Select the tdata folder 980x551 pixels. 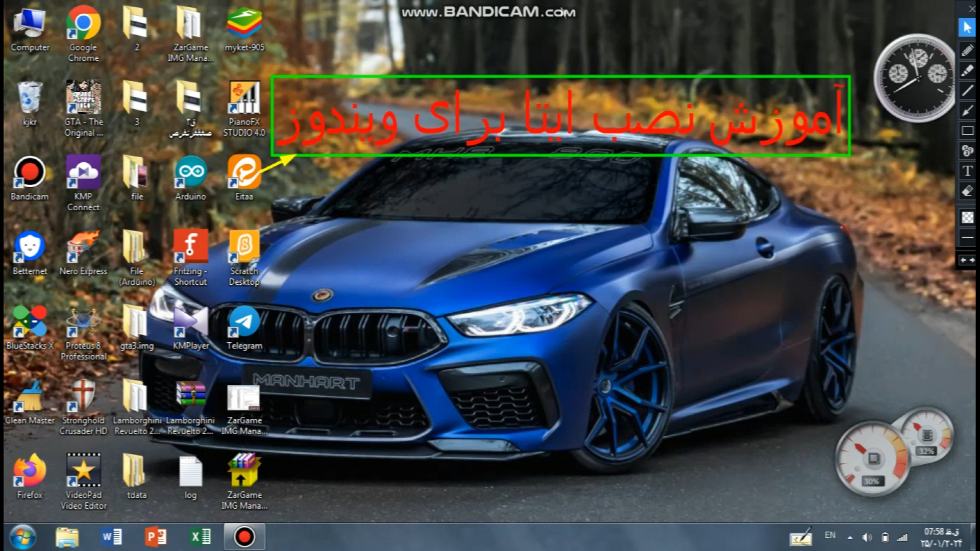(136, 476)
